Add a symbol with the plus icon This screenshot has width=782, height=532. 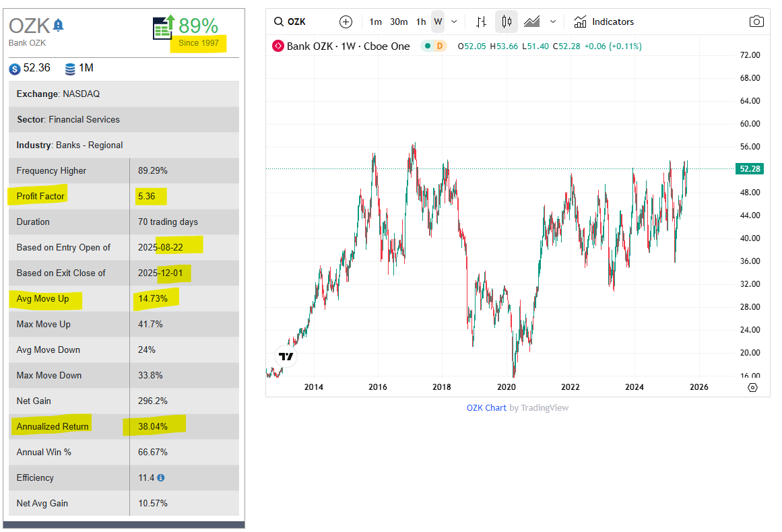click(x=346, y=22)
